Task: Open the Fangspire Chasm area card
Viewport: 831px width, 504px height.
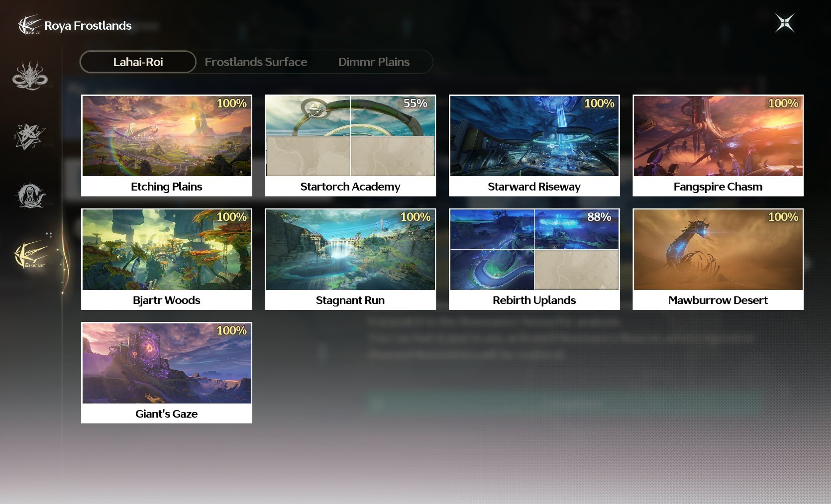Action: (x=718, y=145)
